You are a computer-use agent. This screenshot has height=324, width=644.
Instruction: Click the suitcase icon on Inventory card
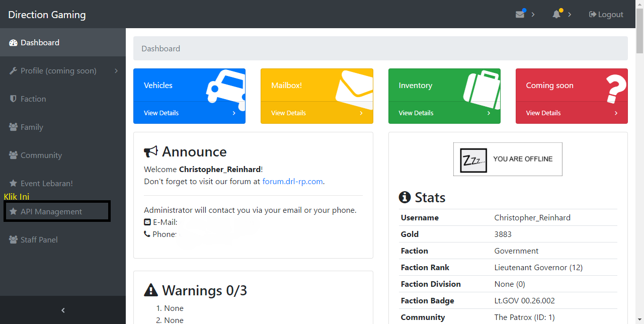coord(482,90)
